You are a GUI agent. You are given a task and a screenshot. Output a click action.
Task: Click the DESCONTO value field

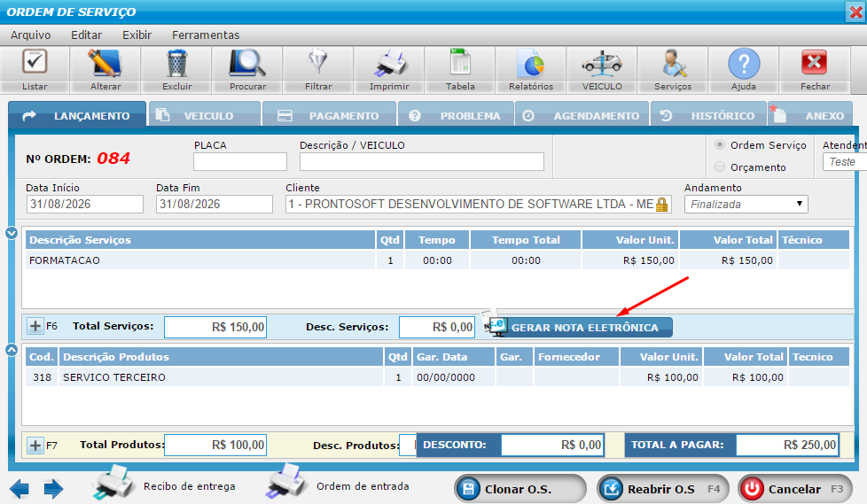pos(552,445)
